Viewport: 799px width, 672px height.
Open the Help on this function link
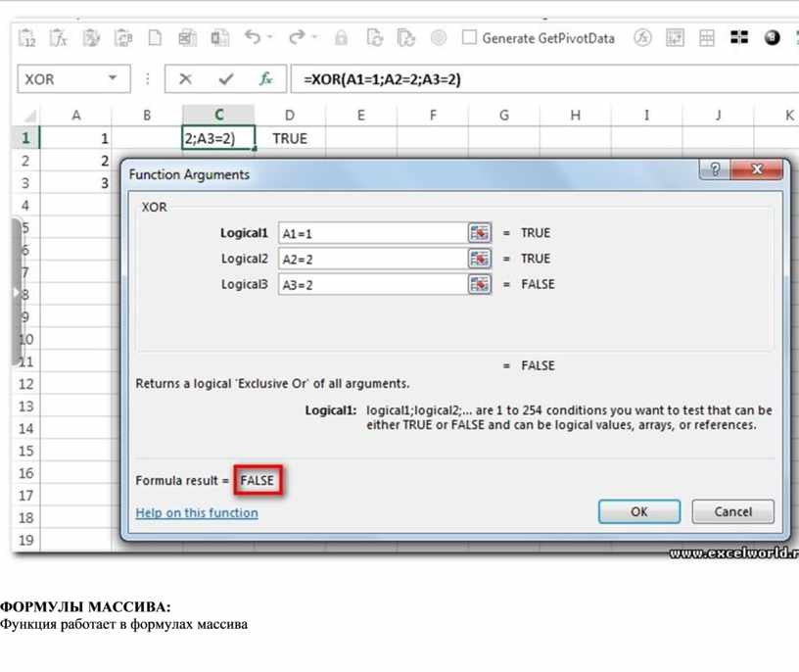click(x=197, y=512)
